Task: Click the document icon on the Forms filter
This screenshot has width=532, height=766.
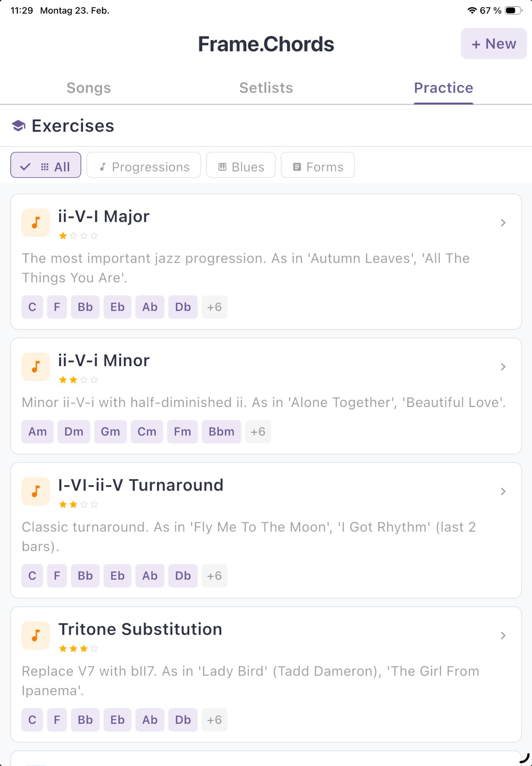Action: pyautogui.click(x=297, y=166)
